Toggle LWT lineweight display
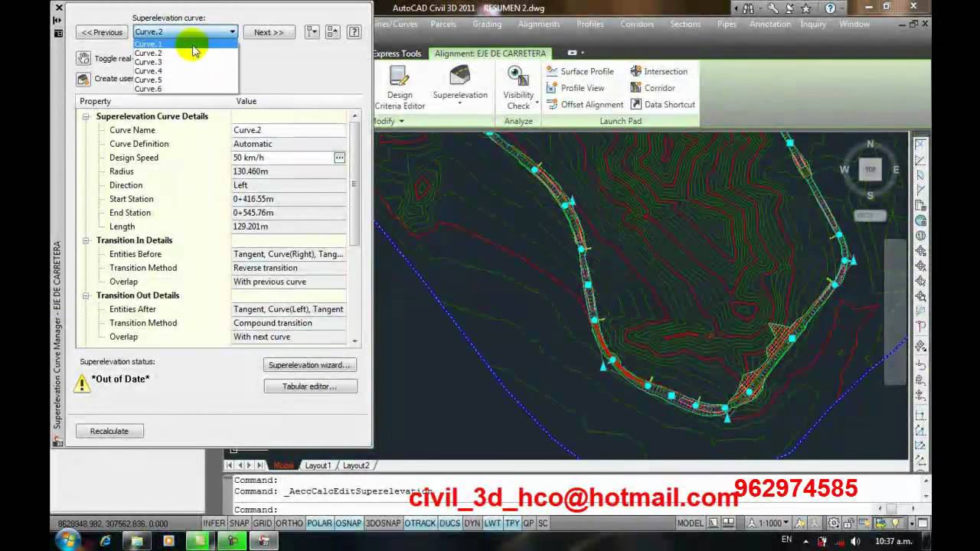This screenshot has height=551, width=980. click(492, 523)
